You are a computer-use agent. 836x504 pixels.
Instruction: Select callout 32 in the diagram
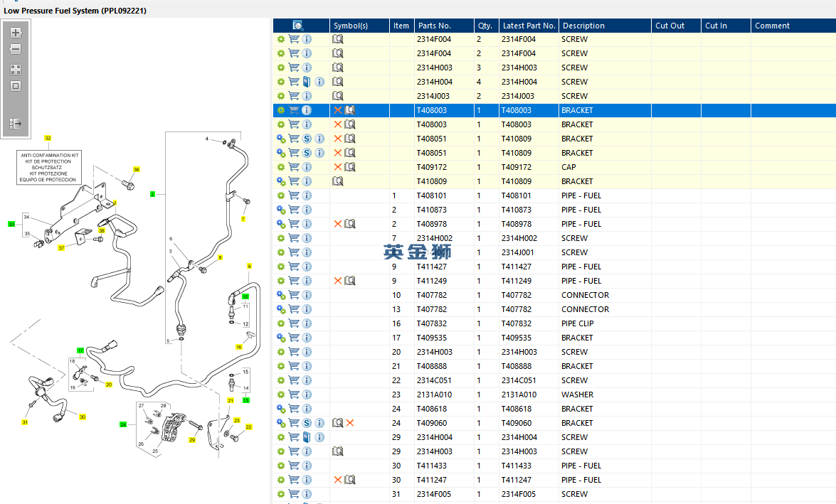[x=48, y=138]
